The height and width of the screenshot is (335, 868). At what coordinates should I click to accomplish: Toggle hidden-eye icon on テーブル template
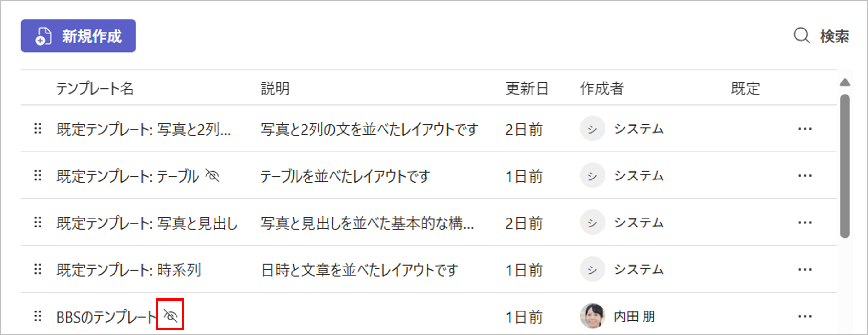click(x=213, y=175)
